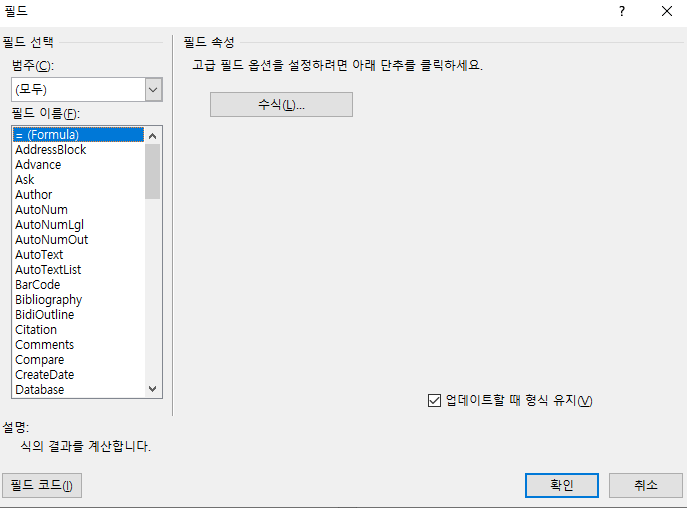Viewport: 687px width, 508px height.
Task: Select the AutoTextList field name
Action: (x=48, y=270)
